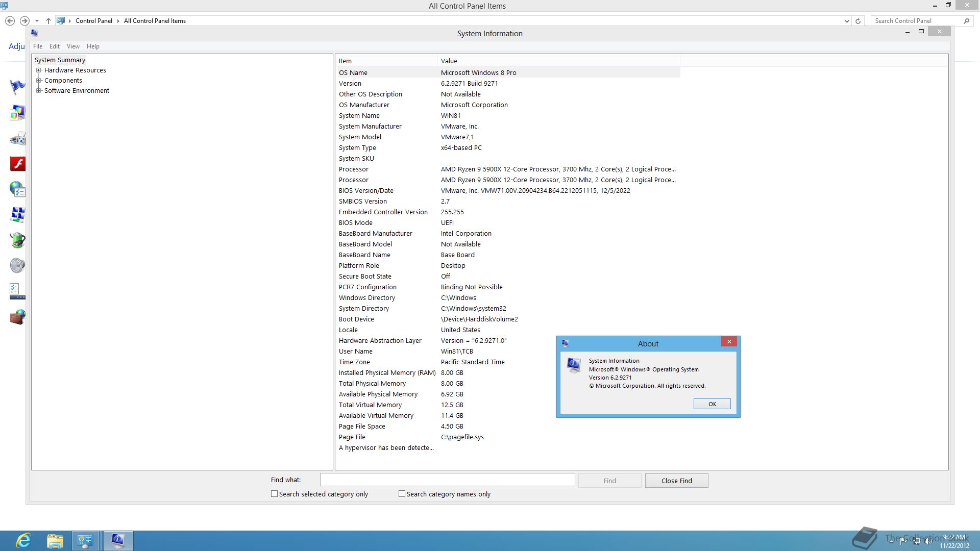Select System Summary tree root

(x=60, y=60)
